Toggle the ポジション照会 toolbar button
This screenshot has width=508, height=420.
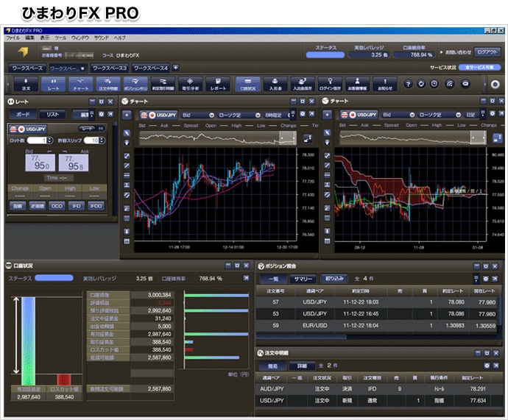(x=135, y=84)
